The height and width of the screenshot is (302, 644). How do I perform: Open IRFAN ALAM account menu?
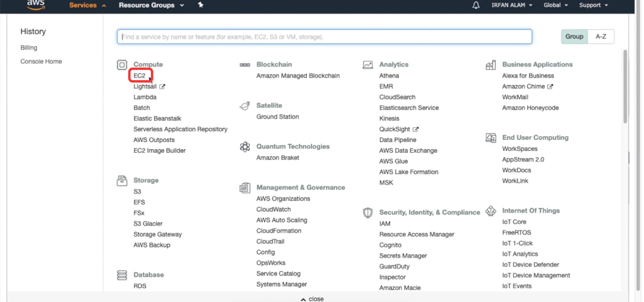point(512,5)
